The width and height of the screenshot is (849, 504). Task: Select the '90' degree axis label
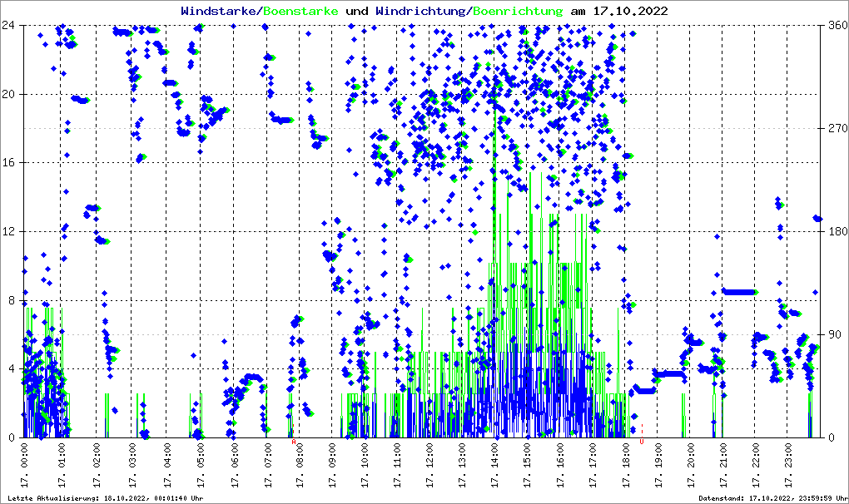pyautogui.click(x=835, y=334)
